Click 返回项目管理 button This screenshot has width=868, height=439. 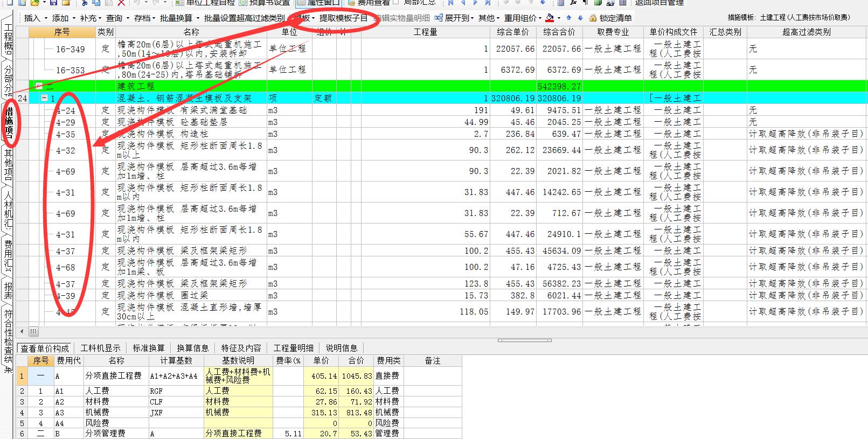click(659, 3)
